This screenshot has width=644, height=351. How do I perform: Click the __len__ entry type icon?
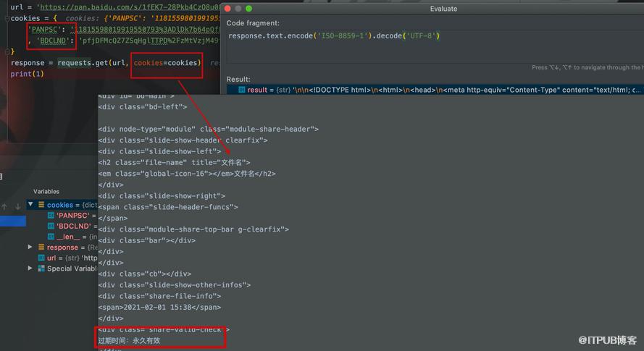pyautogui.click(x=51, y=237)
